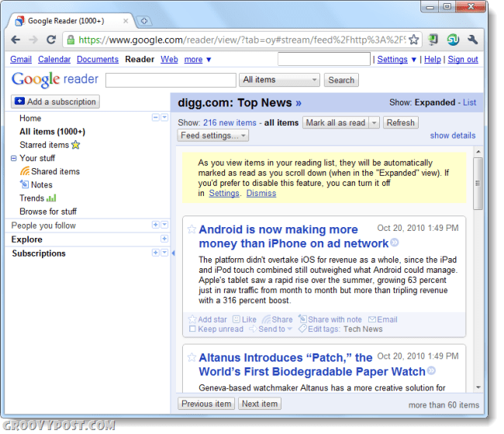Screen dimensions: 504x434
Task: Switch to List view
Action: point(469,102)
